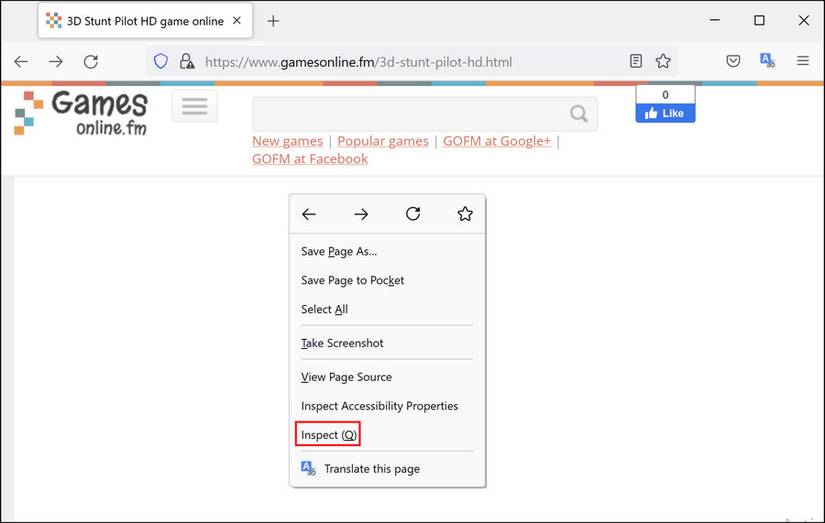Click the context menu Reload icon
Screen dimensions: 825x523
pyautogui.click(x=413, y=214)
